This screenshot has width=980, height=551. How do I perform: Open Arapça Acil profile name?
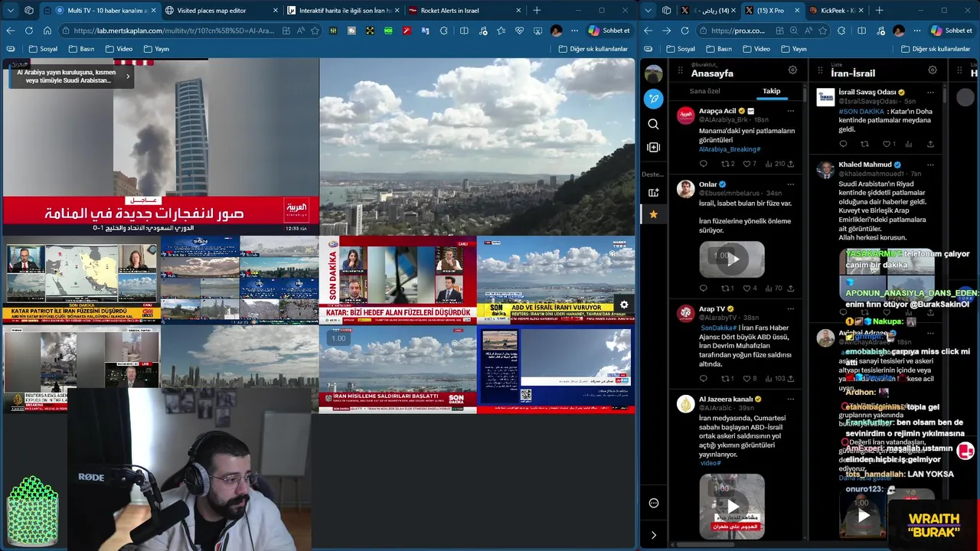pos(717,111)
